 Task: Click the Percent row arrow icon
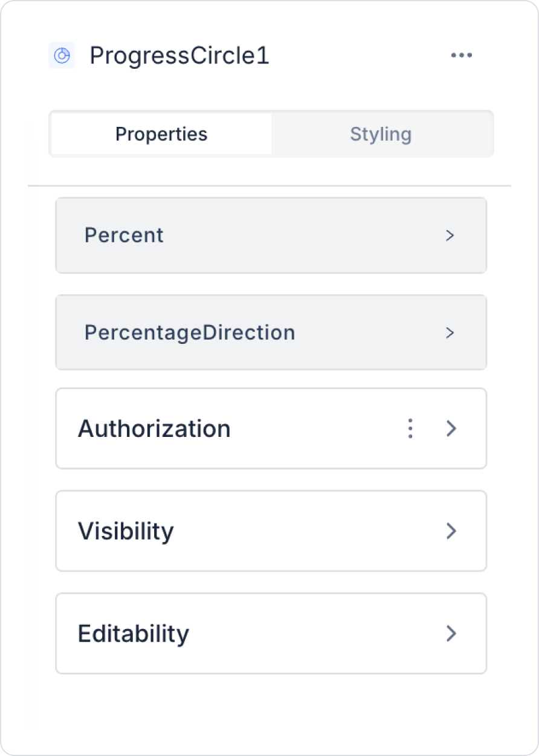(450, 235)
